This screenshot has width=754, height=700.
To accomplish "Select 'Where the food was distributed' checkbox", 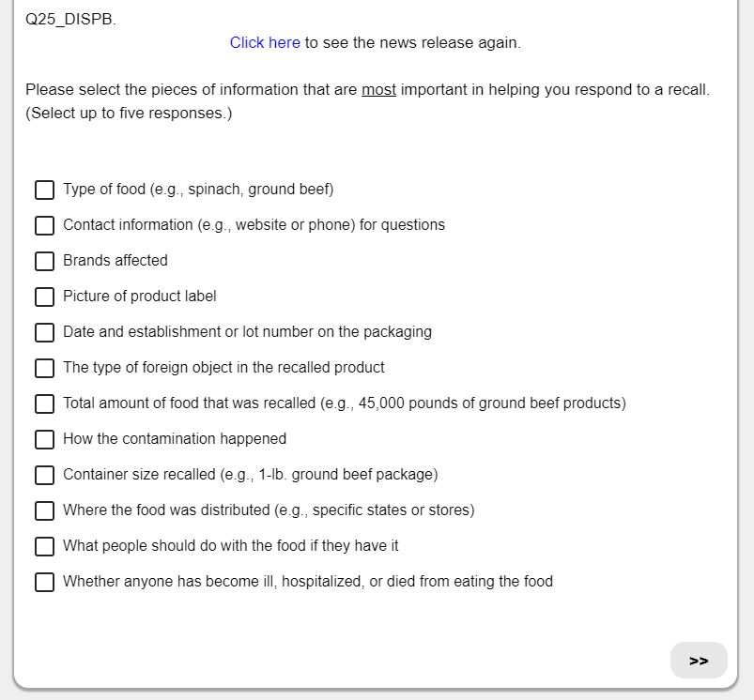I will [45, 510].
